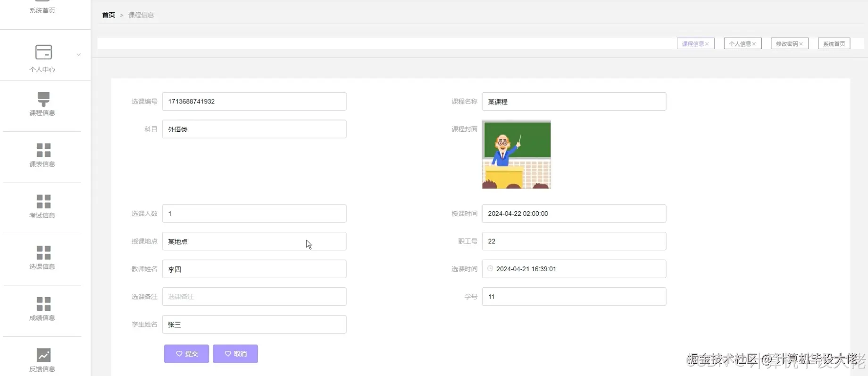Switch to 课程信息 tab

695,43
